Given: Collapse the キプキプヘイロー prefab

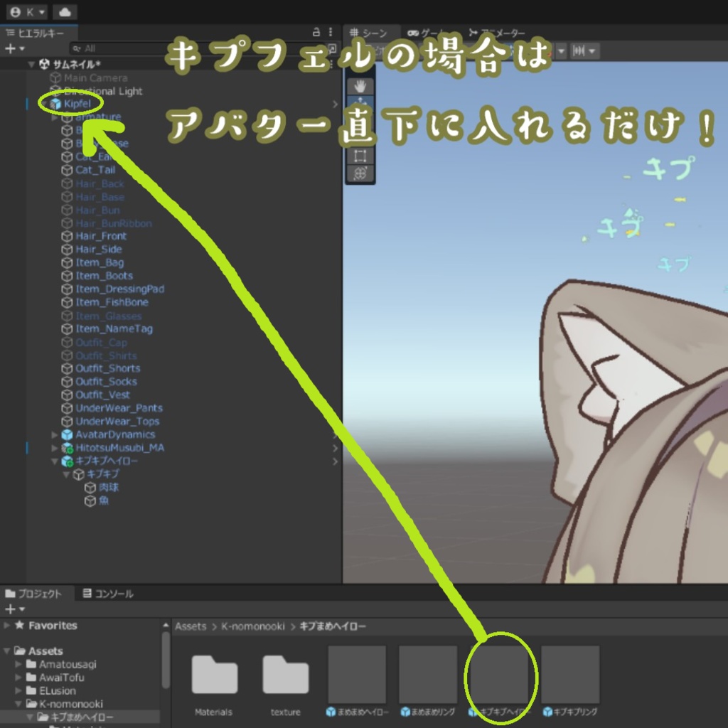Looking at the screenshot, I should click(x=54, y=461).
